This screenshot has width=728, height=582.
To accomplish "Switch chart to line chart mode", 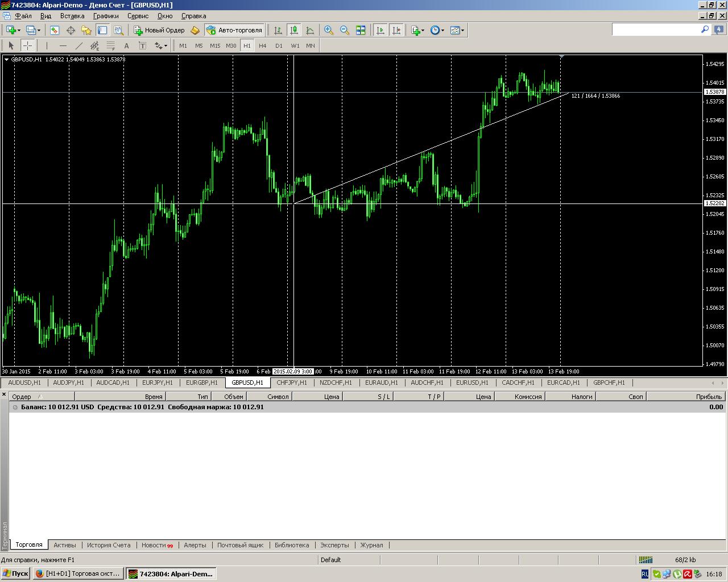I will (310, 30).
